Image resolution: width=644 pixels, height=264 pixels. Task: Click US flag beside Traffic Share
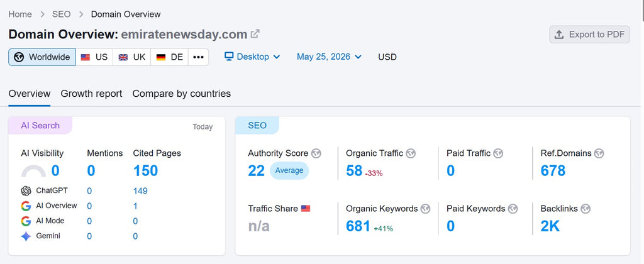[306, 209]
